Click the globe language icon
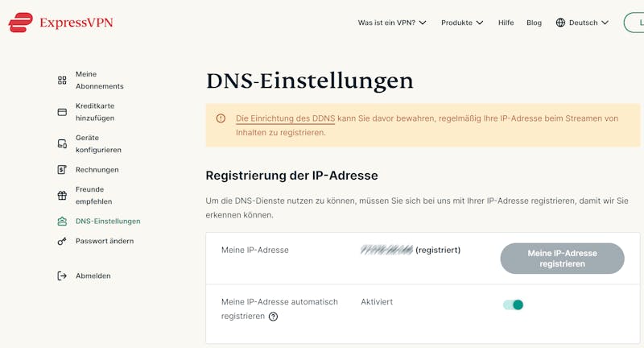This screenshot has height=348, width=644. [560, 23]
